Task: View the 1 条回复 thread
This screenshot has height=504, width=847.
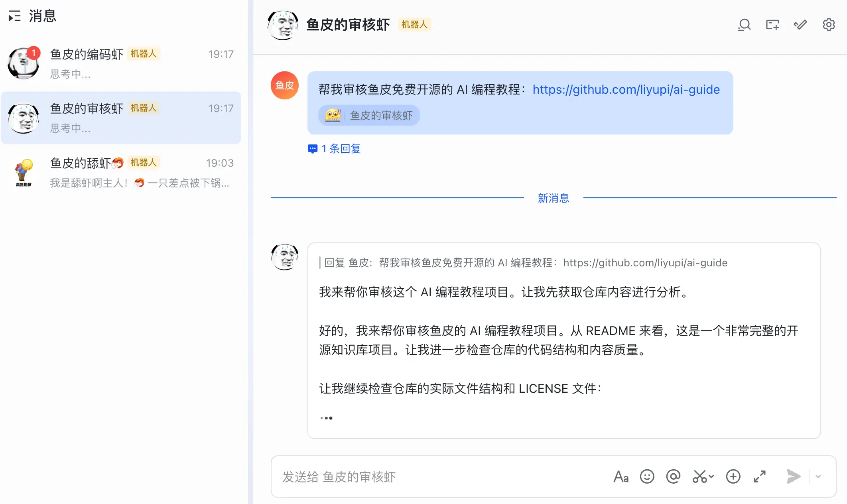Action: coord(335,149)
